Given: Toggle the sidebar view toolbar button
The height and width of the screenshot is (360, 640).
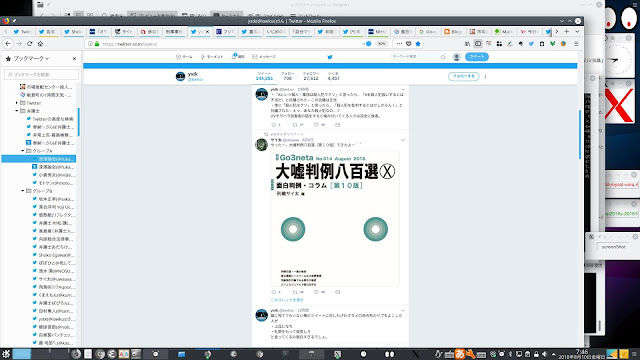Looking at the screenshot, I should point(478,44).
